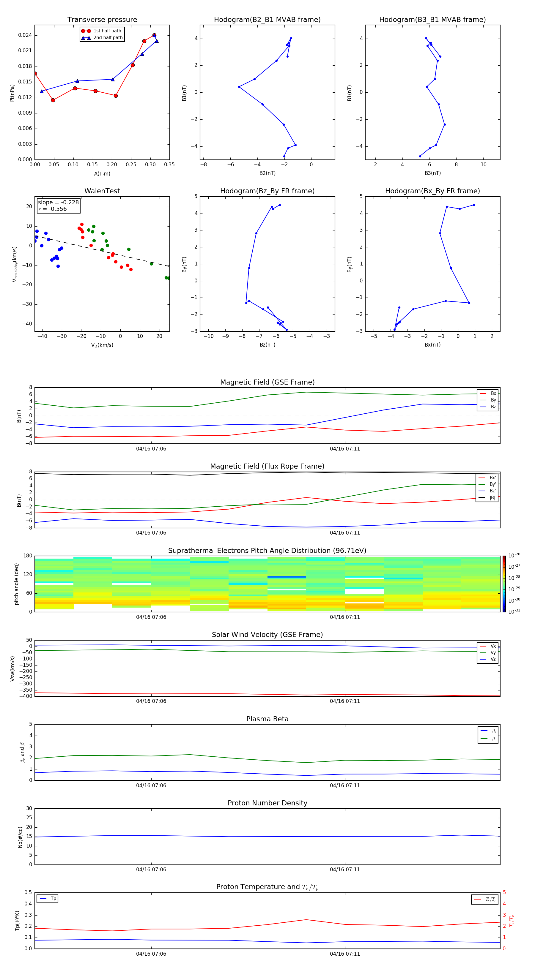Click 'Hodogram(B3_B1 MVAB frame)' title

pos(432,20)
